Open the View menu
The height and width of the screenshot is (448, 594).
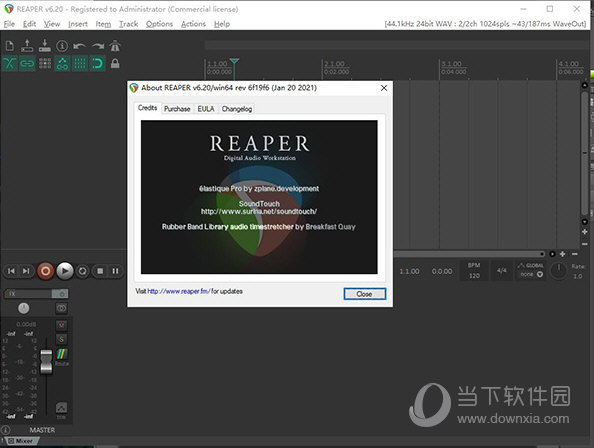(x=52, y=24)
